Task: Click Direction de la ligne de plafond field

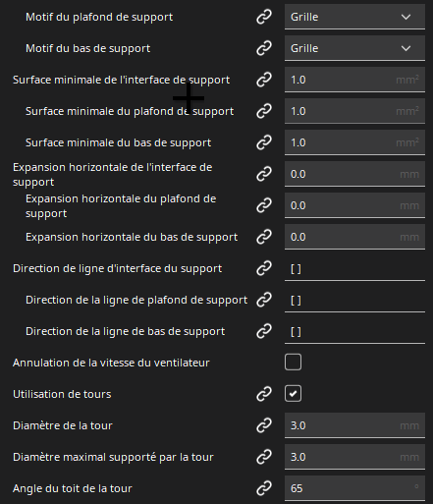Action: (x=354, y=300)
